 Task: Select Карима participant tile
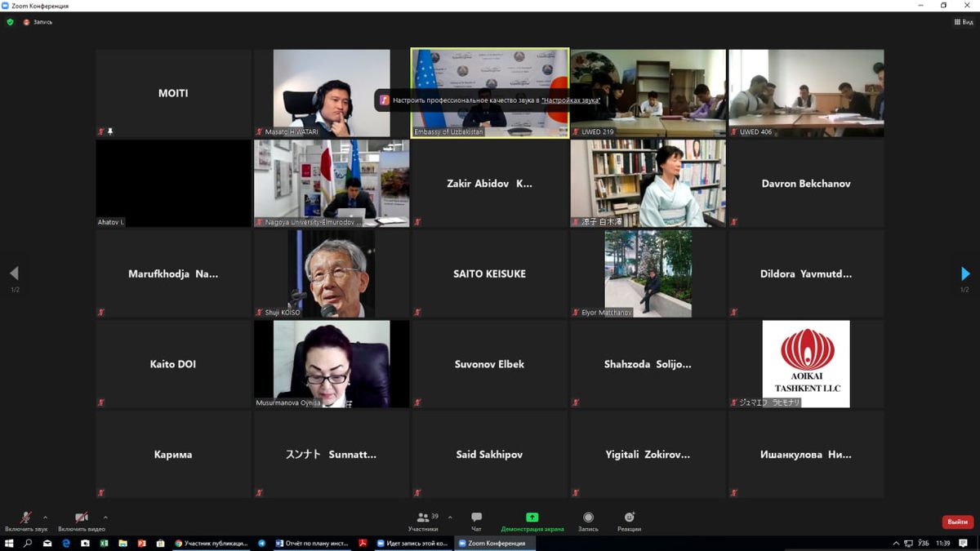point(173,455)
